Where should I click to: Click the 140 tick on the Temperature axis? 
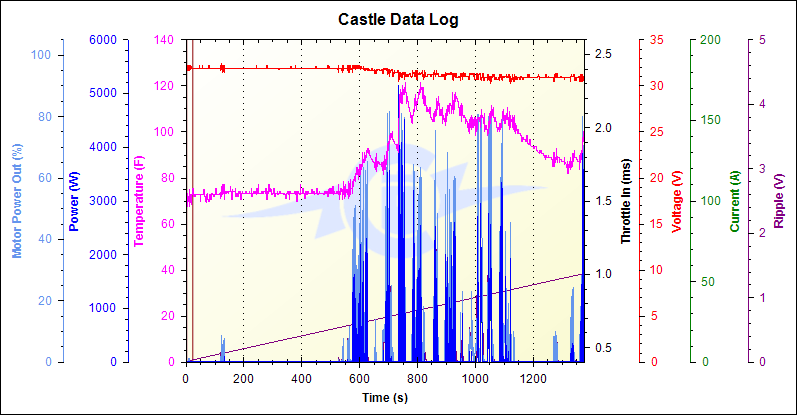[164, 40]
